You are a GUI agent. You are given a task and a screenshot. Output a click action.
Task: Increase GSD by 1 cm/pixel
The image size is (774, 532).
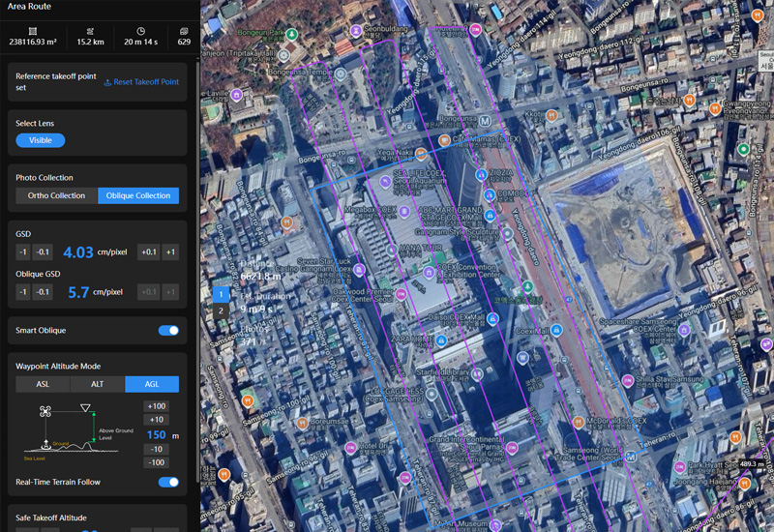[170, 252]
